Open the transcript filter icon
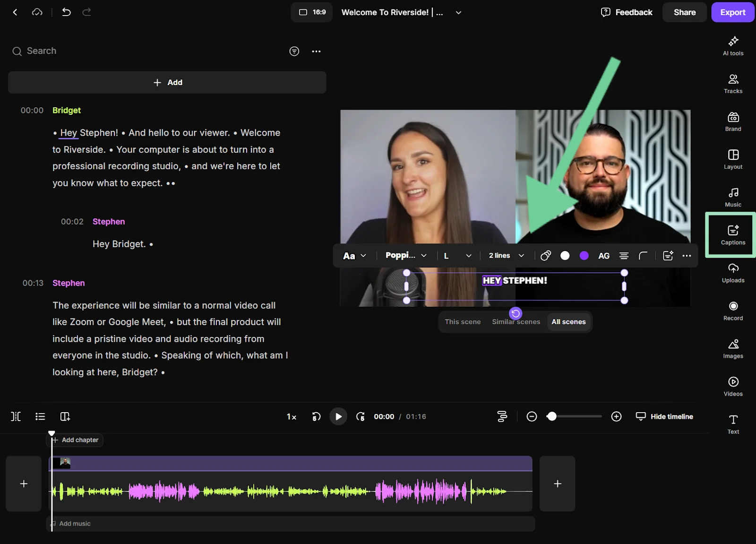The width and height of the screenshot is (756, 544). click(x=294, y=51)
